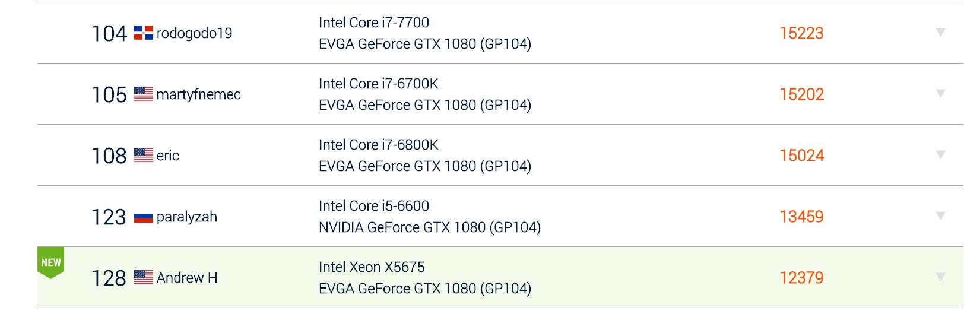The width and height of the screenshot is (980, 317).
Task: Click the US flag next to eric
Action: tap(144, 155)
